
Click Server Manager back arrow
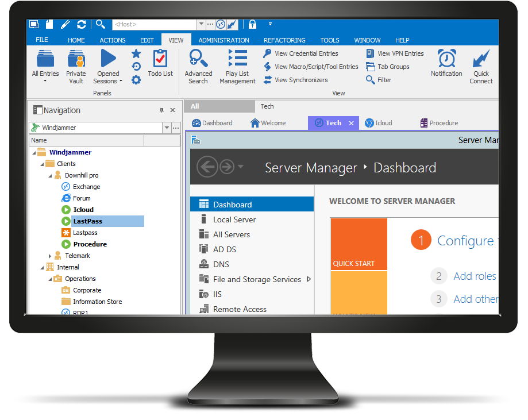[x=207, y=167]
